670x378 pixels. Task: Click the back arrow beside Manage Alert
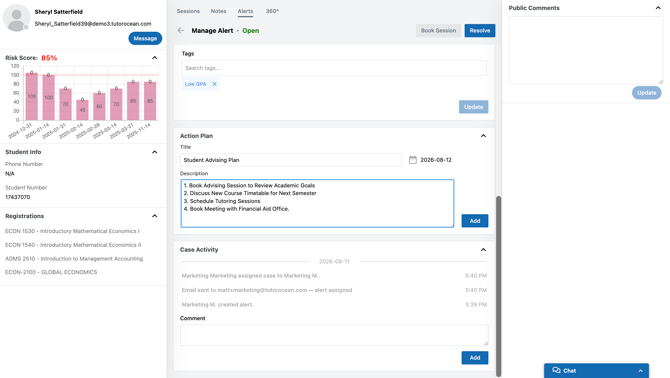pos(181,30)
